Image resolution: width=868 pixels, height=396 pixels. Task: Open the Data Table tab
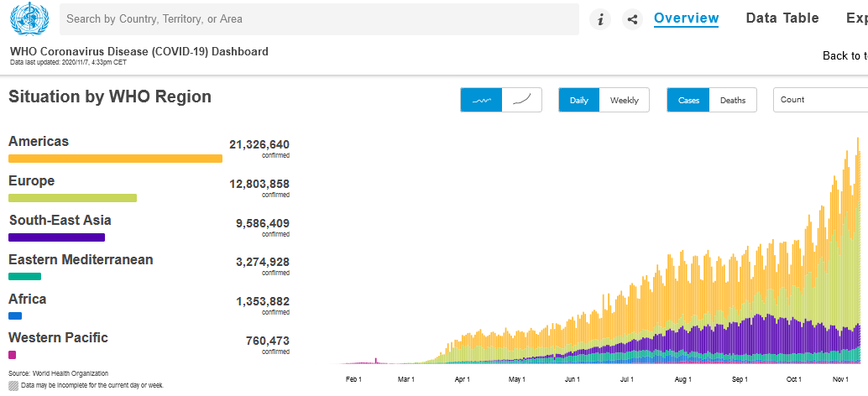tap(782, 18)
